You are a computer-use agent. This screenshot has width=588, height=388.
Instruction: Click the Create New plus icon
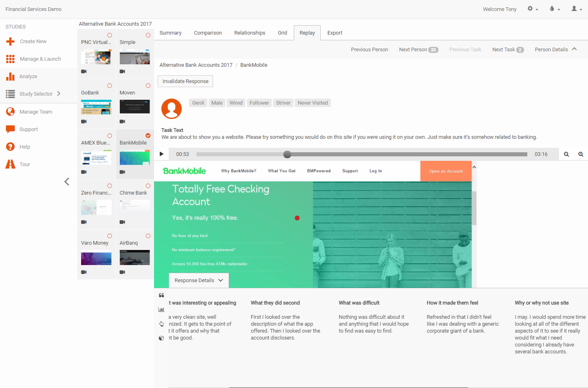click(11, 42)
